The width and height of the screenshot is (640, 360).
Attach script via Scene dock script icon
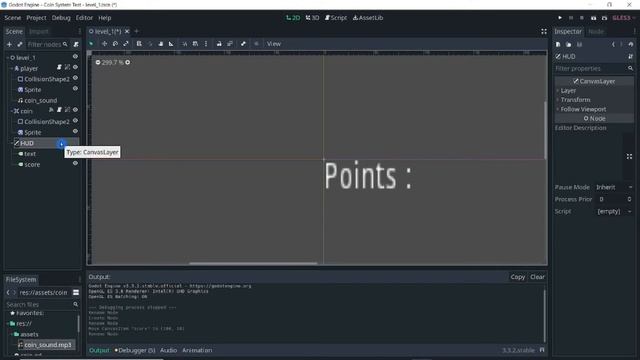click(x=76, y=44)
